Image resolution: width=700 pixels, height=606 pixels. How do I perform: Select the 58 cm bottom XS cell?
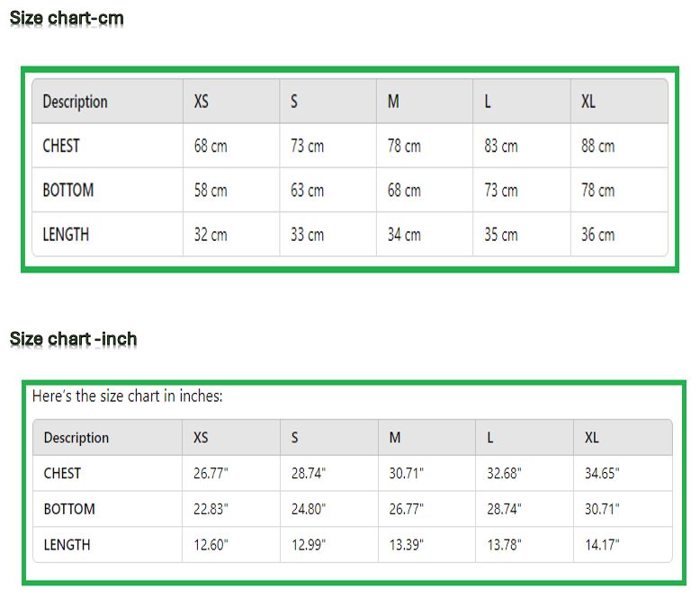(211, 191)
